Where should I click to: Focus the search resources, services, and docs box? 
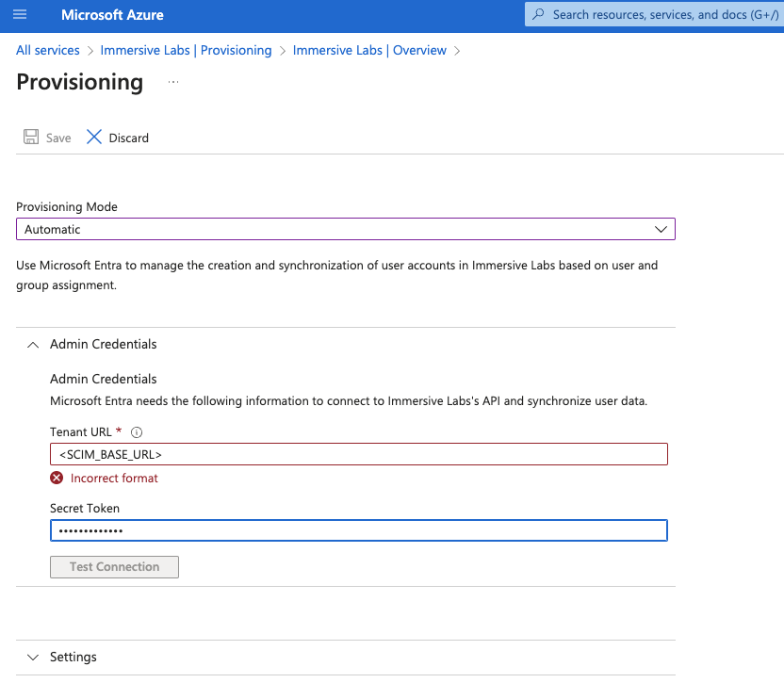point(655,14)
